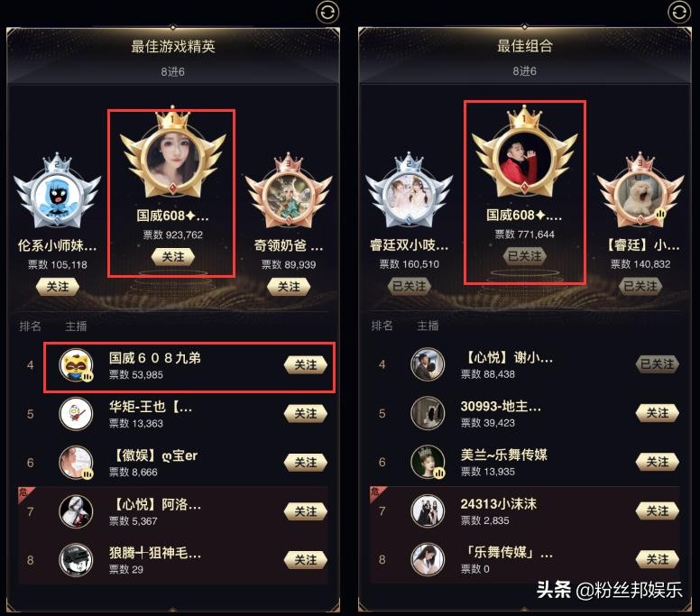Open the cat avatar in third place
Screen dimensions: 700x616
click(x=640, y=195)
